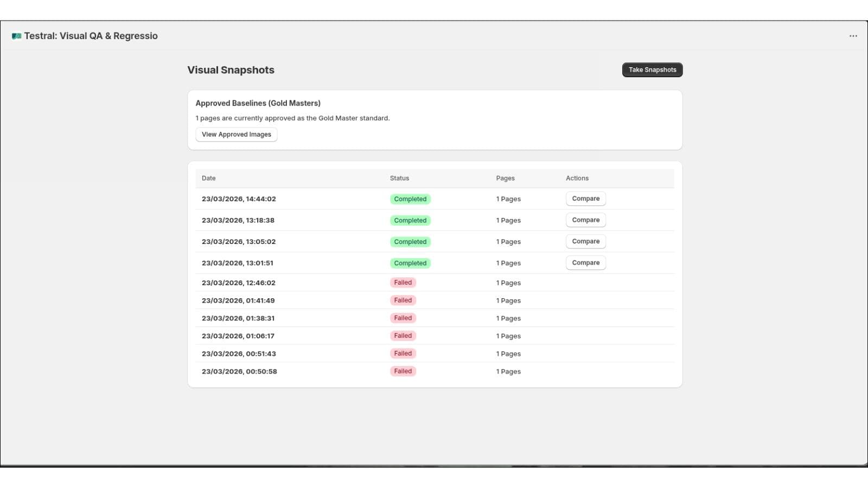Click the Pages column header
Viewport: 868px width, 488px height.
pyautogui.click(x=505, y=178)
